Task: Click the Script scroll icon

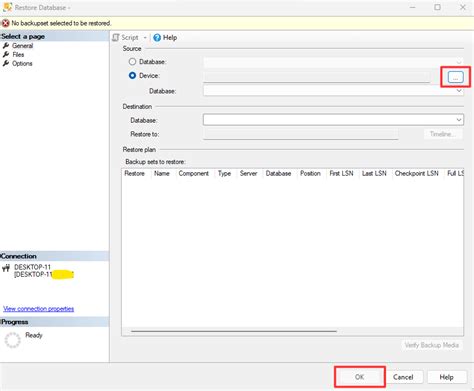Action: (x=116, y=38)
